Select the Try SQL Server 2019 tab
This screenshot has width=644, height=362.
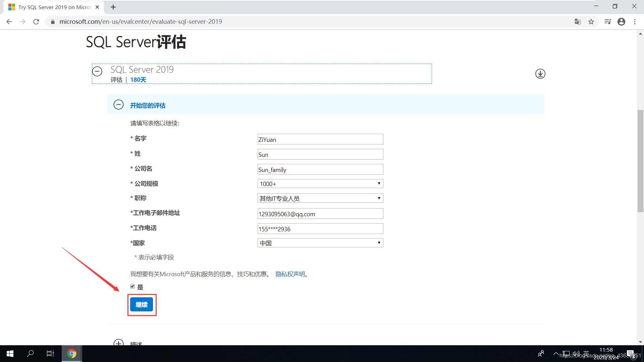click(54, 7)
